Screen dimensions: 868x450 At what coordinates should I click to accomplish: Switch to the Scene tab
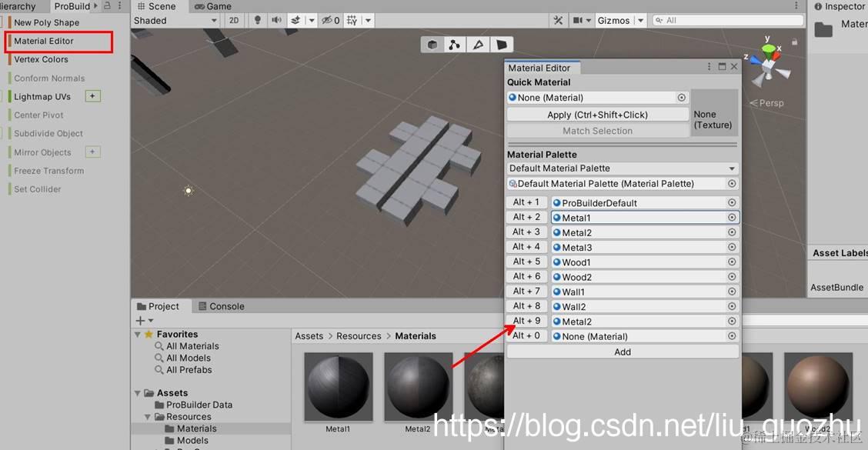(156, 6)
